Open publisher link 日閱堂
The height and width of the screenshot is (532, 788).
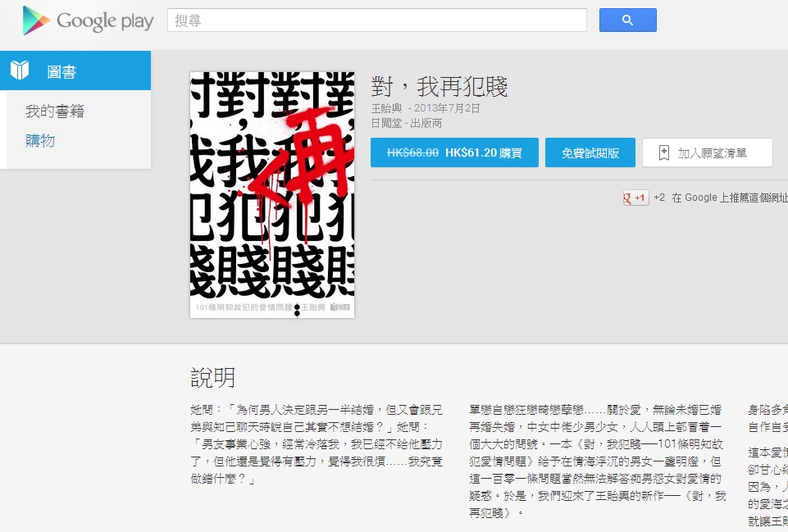(x=387, y=123)
